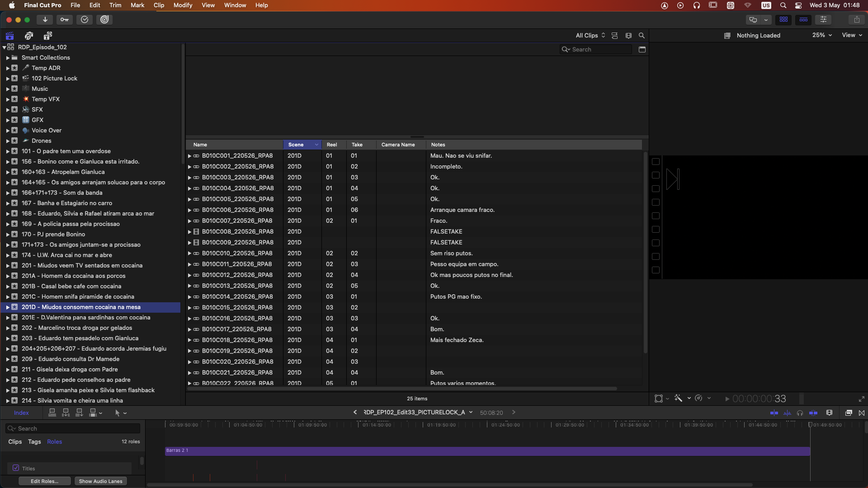Toggle timeline snapping icon
Screen dimensions: 868x488
(x=813, y=413)
